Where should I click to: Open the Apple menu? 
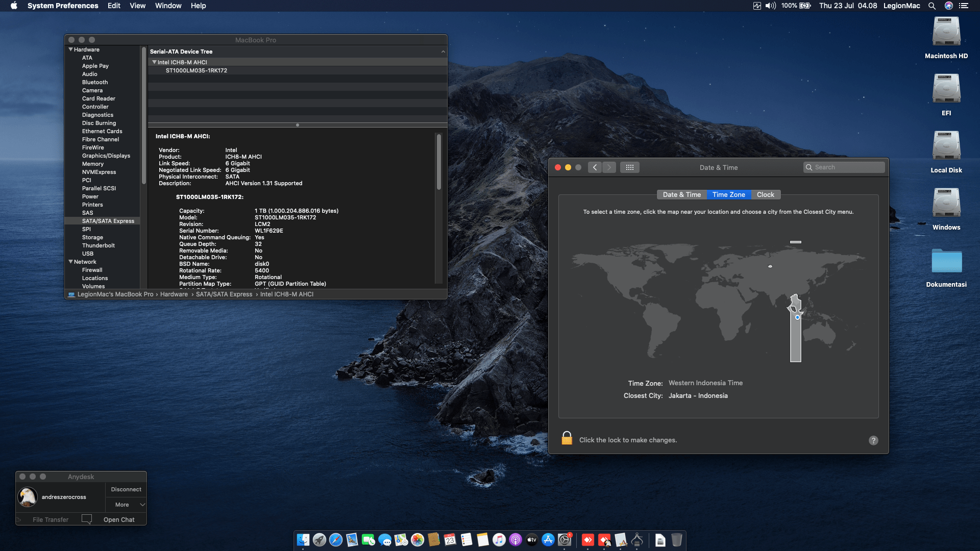14,6
